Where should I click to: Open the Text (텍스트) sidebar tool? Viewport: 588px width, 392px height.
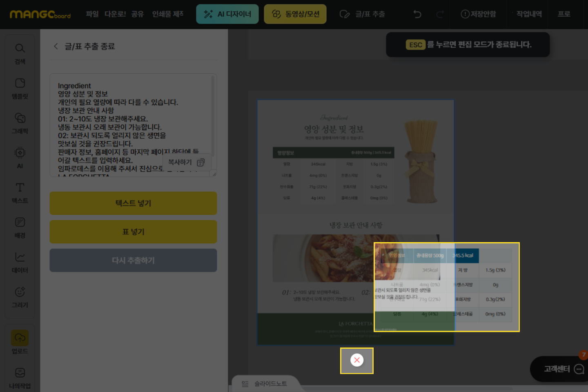(20, 192)
